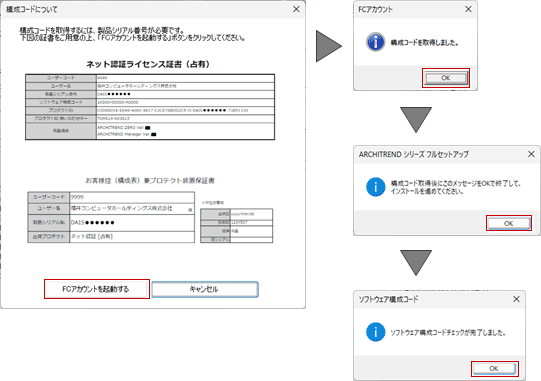Close the FCアカウント dialog
This screenshot has width=541, height=381.
coord(468,9)
